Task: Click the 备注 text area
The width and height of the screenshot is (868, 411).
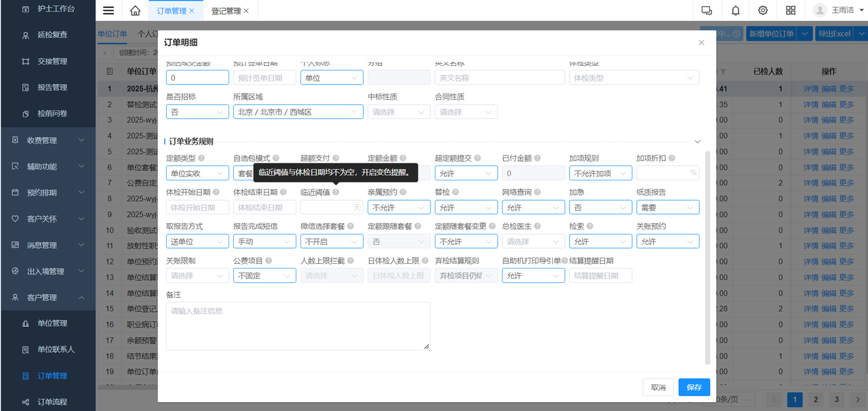Action: 298,326
